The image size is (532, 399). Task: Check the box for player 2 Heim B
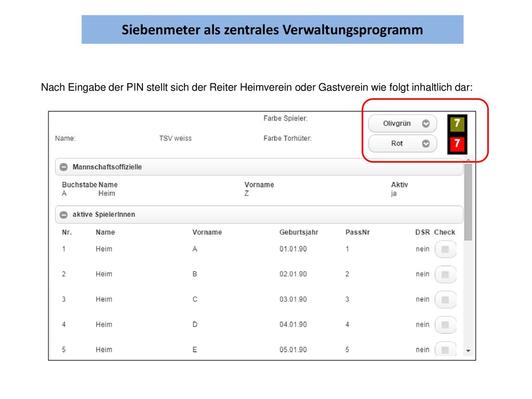click(x=445, y=274)
